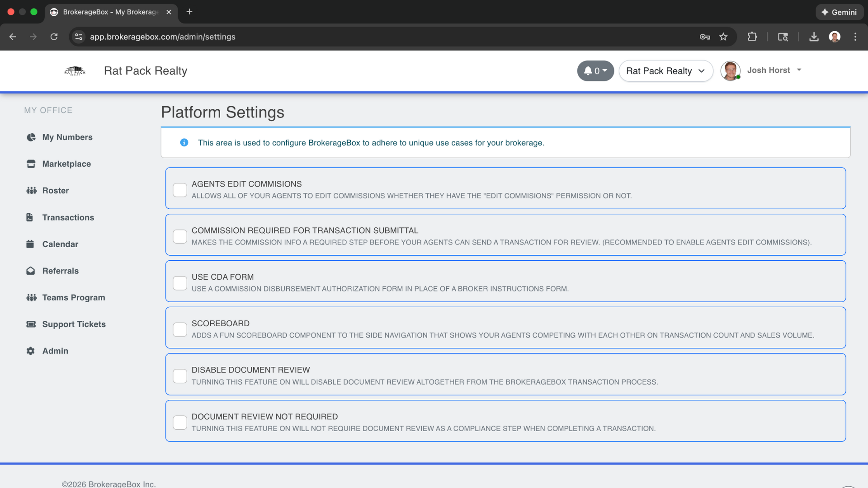Click the My Numbers pie chart icon
This screenshot has width=868, height=488.
[x=31, y=137]
